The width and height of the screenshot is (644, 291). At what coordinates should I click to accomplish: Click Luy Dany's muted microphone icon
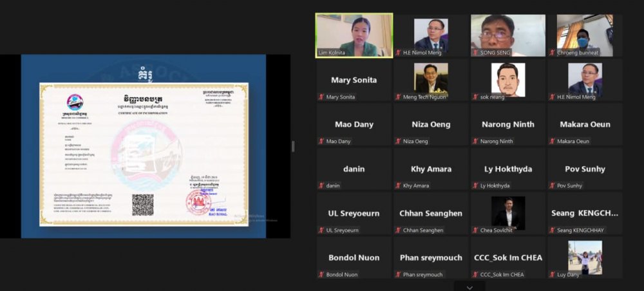point(552,275)
